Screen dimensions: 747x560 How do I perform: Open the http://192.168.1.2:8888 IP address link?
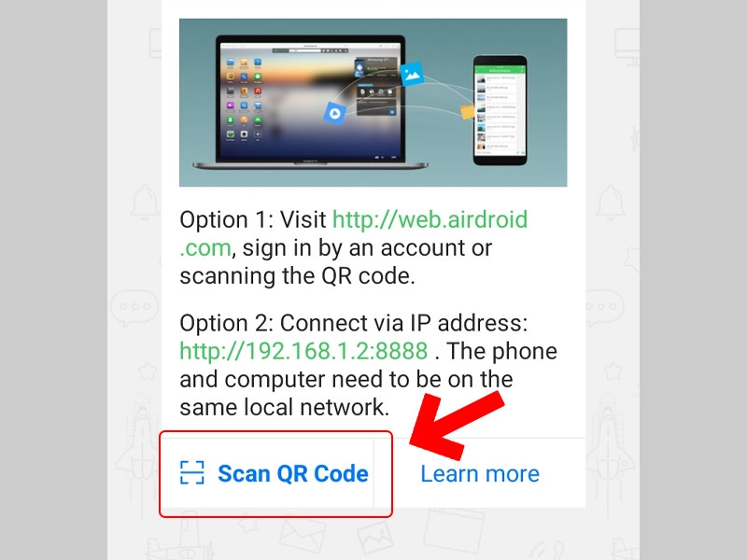(303, 351)
